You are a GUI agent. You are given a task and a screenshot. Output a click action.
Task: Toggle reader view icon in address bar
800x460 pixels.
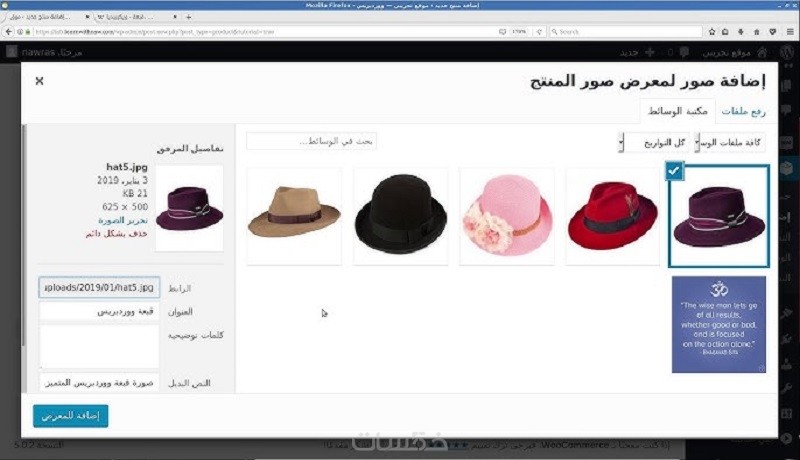click(503, 32)
